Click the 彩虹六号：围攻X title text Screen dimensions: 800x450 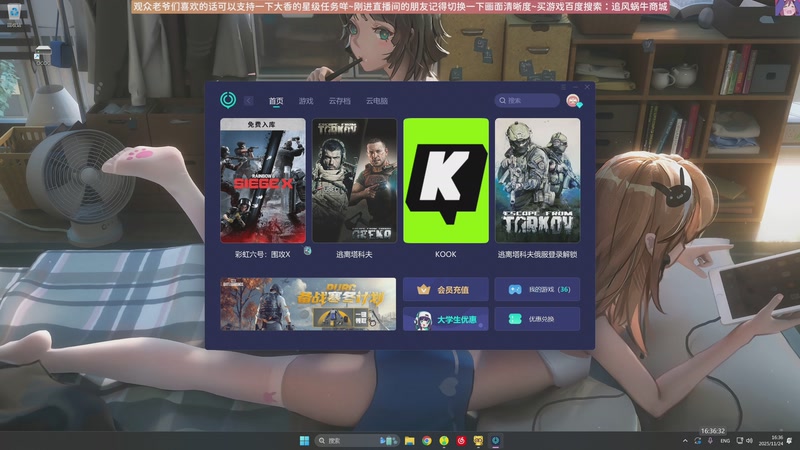coord(263,254)
